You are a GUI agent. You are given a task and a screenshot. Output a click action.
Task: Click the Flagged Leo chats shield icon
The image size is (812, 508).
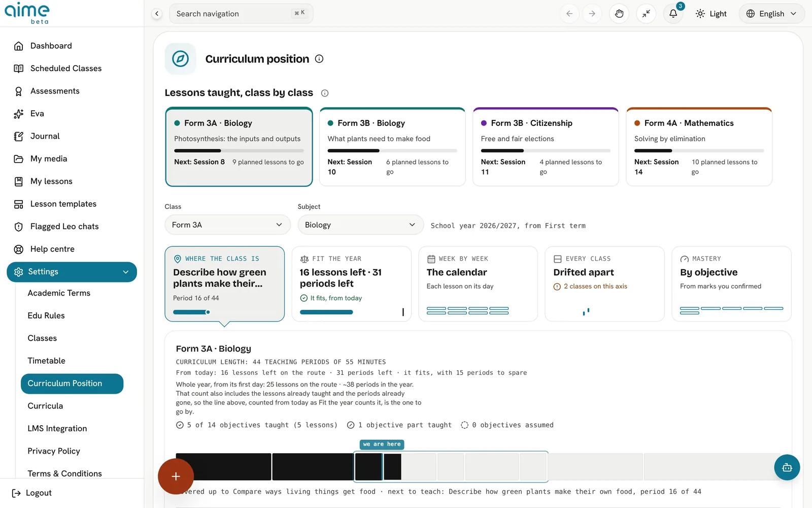19,227
